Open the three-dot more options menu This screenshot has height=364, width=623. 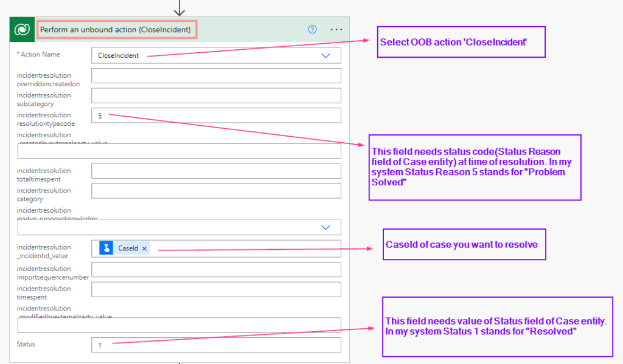click(336, 29)
